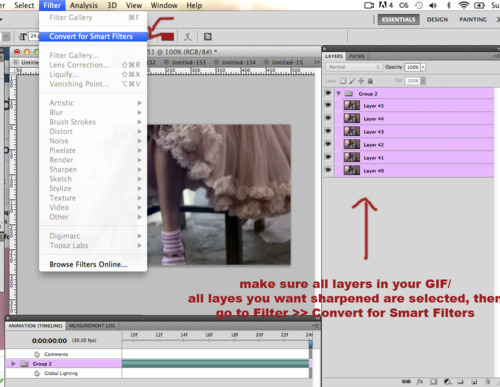The height and width of the screenshot is (387, 500).
Task: Open the 3D menu
Action: 112,5
